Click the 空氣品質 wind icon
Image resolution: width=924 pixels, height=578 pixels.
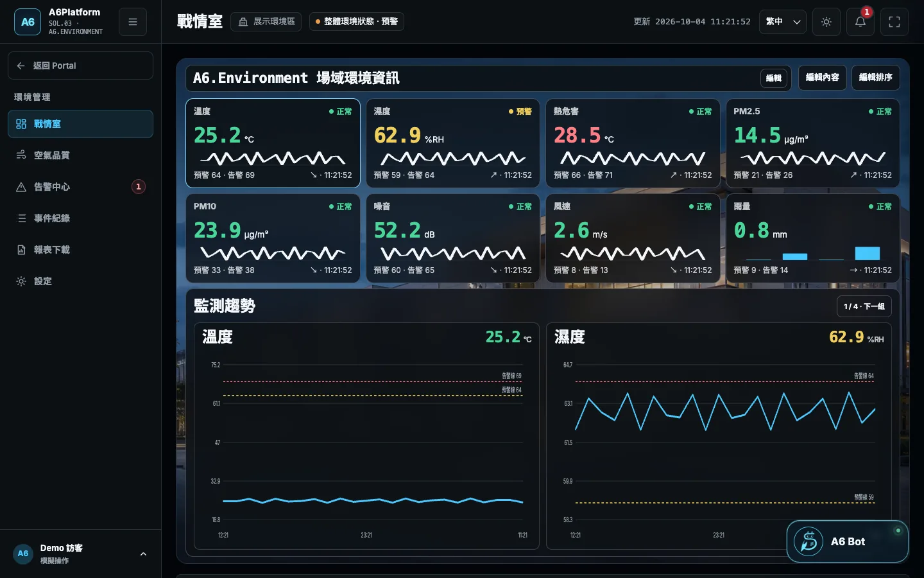21,155
